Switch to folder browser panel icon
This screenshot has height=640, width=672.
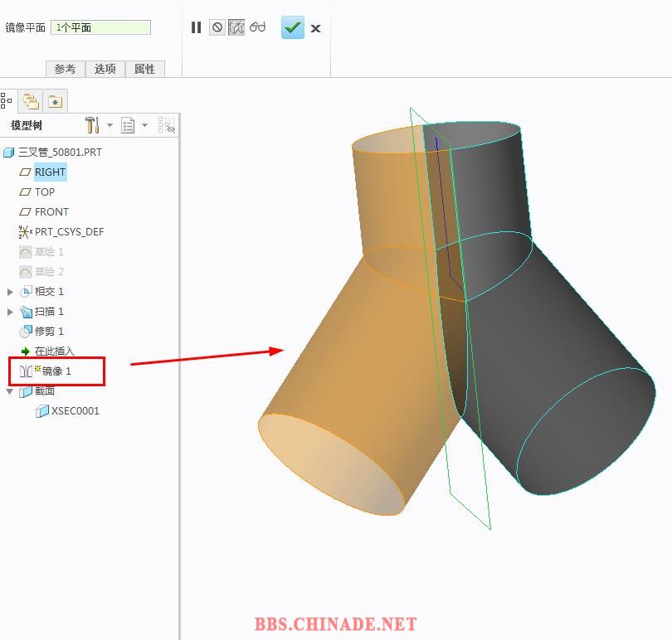pyautogui.click(x=31, y=101)
